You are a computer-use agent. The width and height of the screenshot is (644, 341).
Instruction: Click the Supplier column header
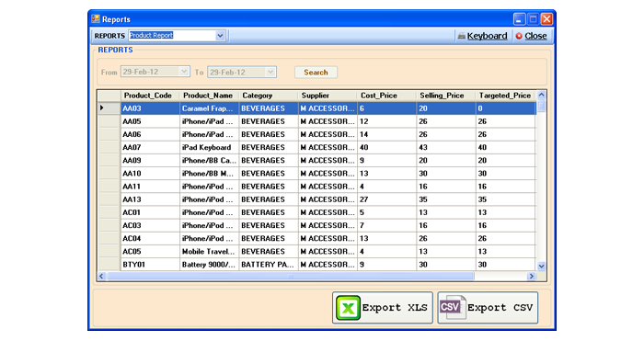point(328,96)
